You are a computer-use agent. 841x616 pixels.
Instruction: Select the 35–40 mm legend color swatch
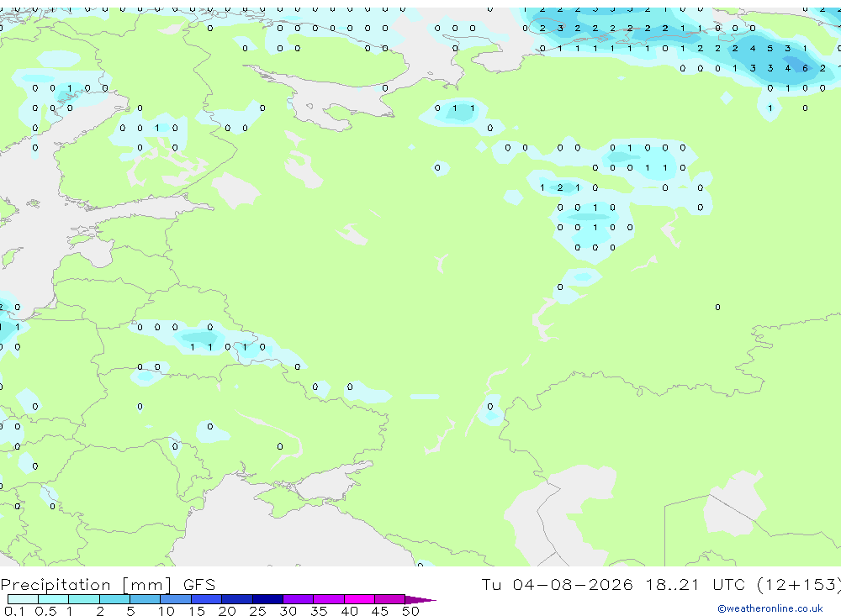[329, 599]
